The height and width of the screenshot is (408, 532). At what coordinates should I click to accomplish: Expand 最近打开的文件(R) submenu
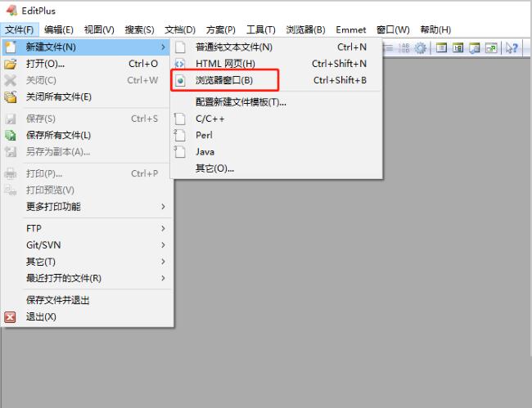click(163, 278)
